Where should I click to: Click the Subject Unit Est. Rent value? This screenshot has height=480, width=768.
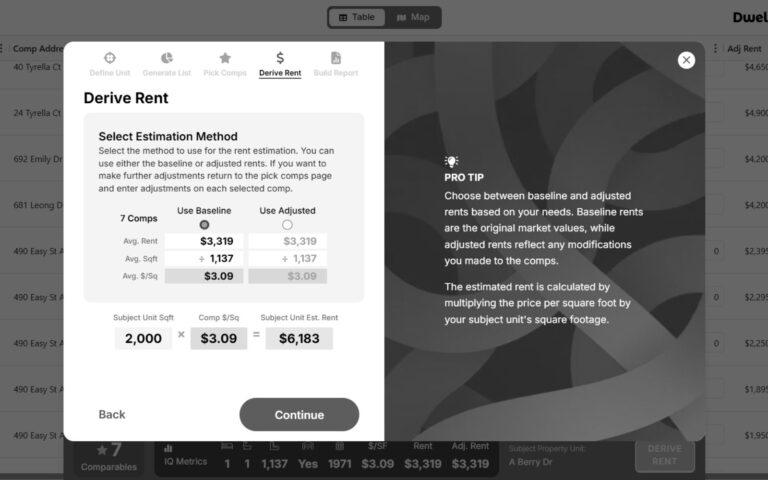coord(299,338)
